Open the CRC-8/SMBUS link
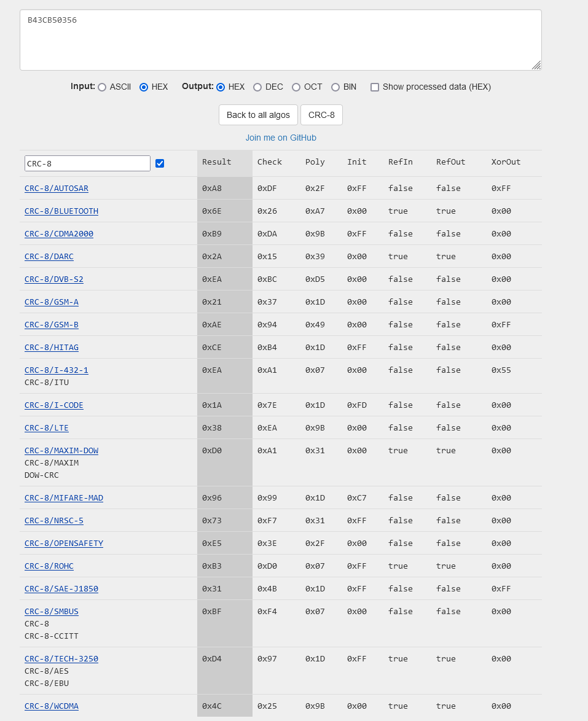 (x=52, y=612)
